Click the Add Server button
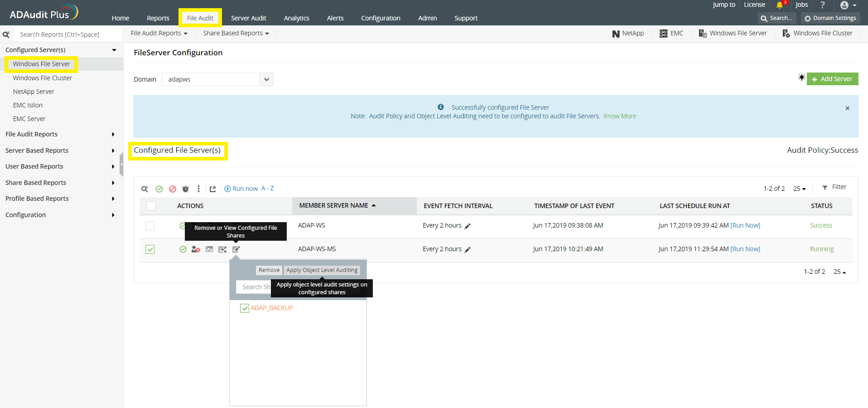The image size is (868, 408). tap(832, 78)
